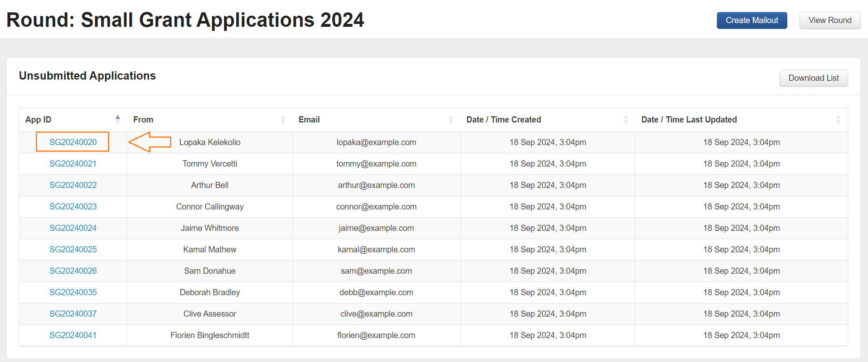Open Deborah Bradley's application SG20240035
The width and height of the screenshot is (868, 362).
(x=73, y=292)
